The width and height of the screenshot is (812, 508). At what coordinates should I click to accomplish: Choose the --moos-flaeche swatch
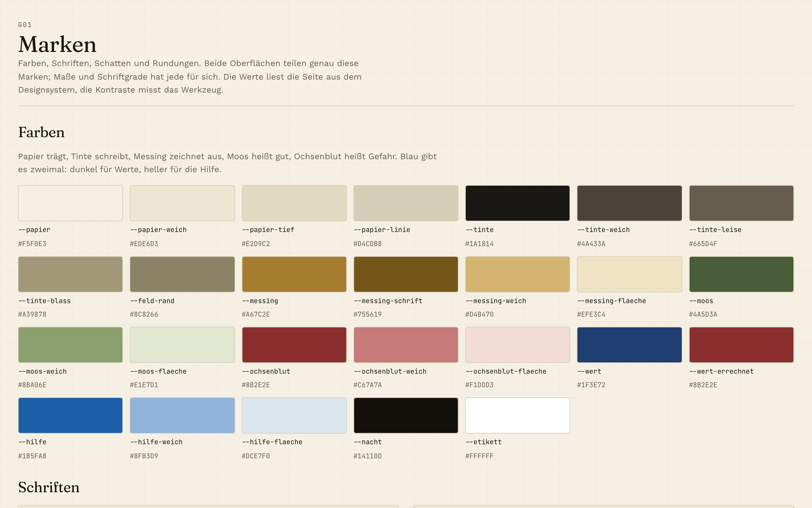182,345
